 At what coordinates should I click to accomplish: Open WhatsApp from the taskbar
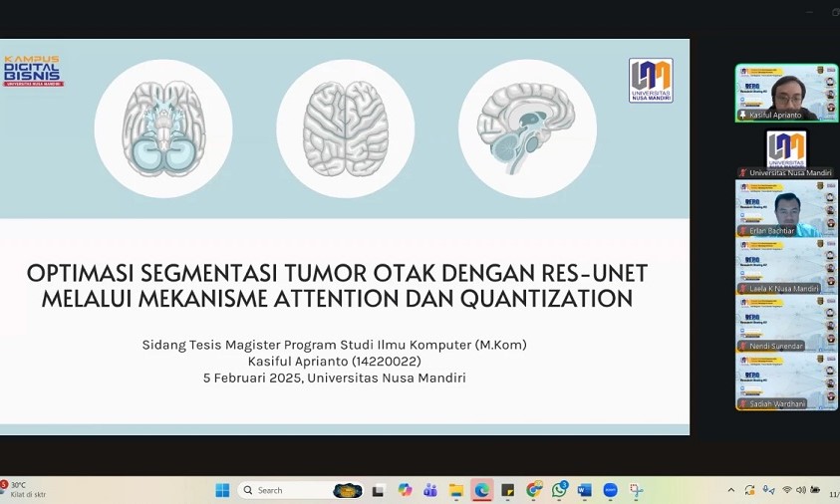click(560, 490)
